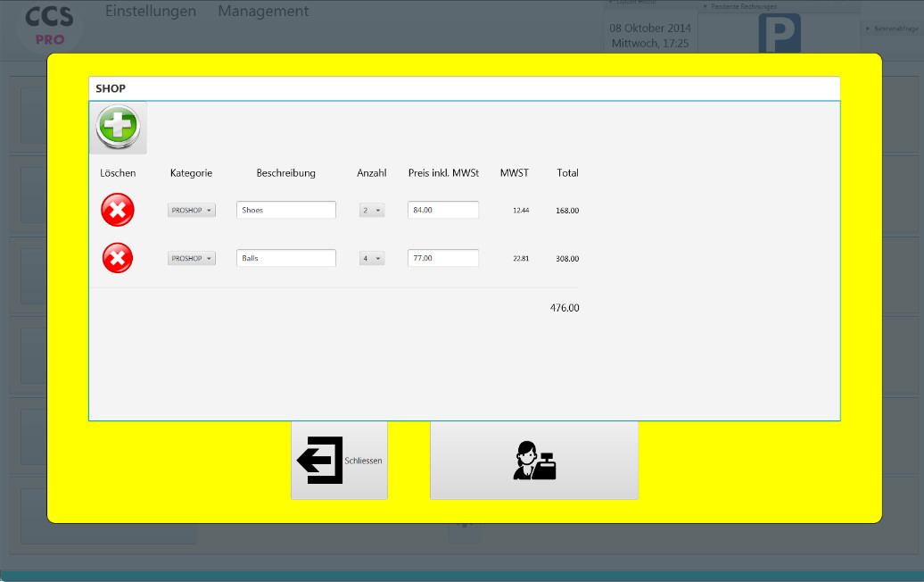This screenshot has width=924, height=582.
Task: Delete the Shoes row with red X
Action: 118,211
